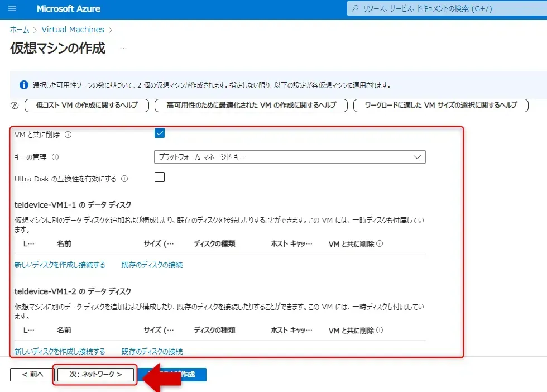Click info icon in teldevice-VM1-2 table header

tap(380, 331)
